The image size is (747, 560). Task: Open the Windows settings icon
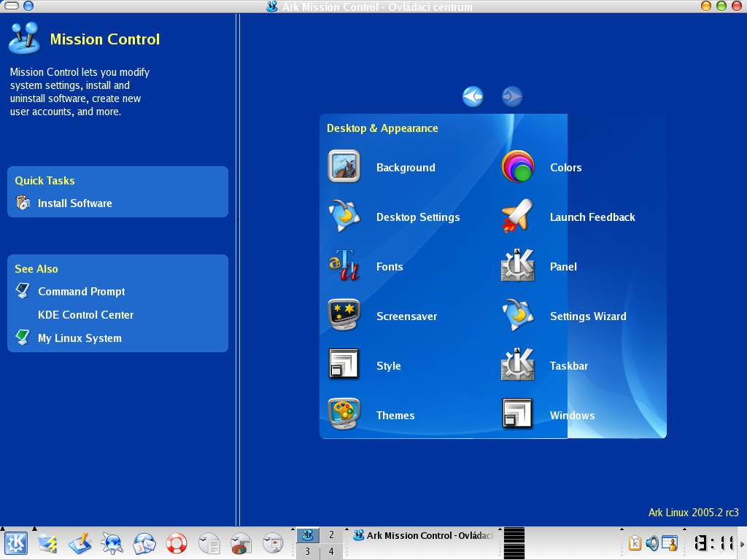tap(517, 414)
